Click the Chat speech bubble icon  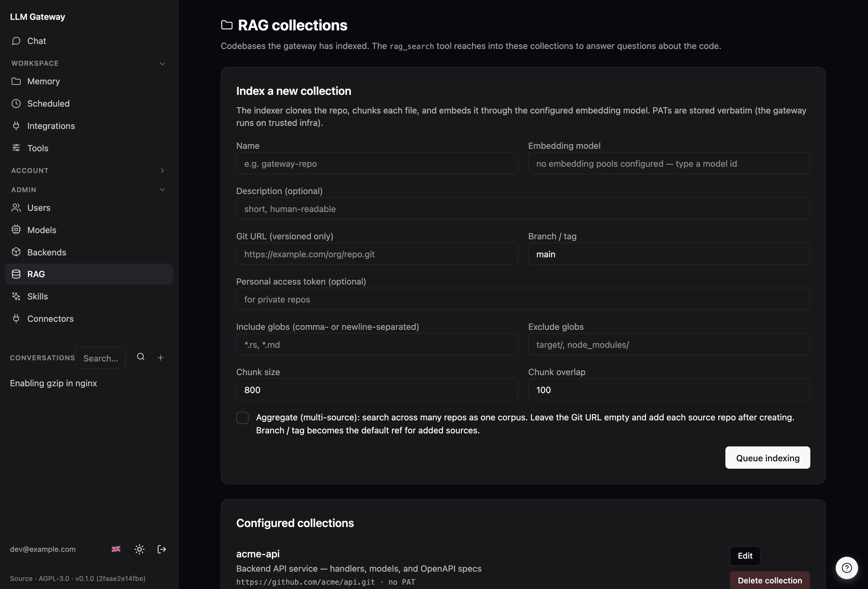point(16,41)
